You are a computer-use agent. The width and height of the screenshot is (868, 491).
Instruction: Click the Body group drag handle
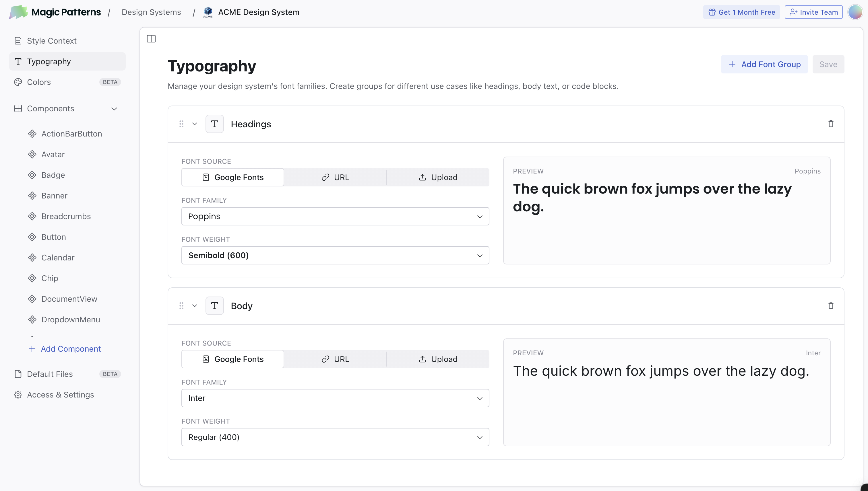tap(181, 305)
